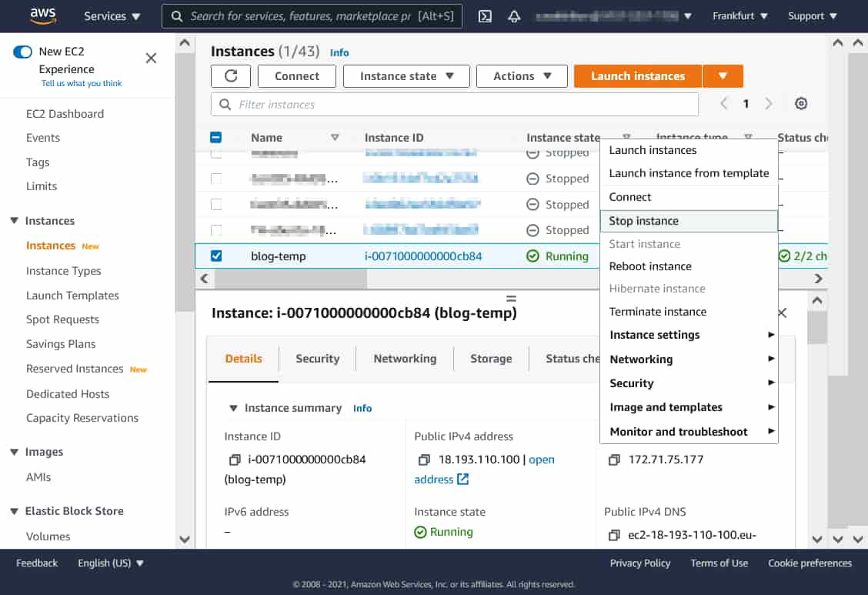Open AWS CloudShell from the navigation bar
The image size is (868, 595).
coord(485,15)
